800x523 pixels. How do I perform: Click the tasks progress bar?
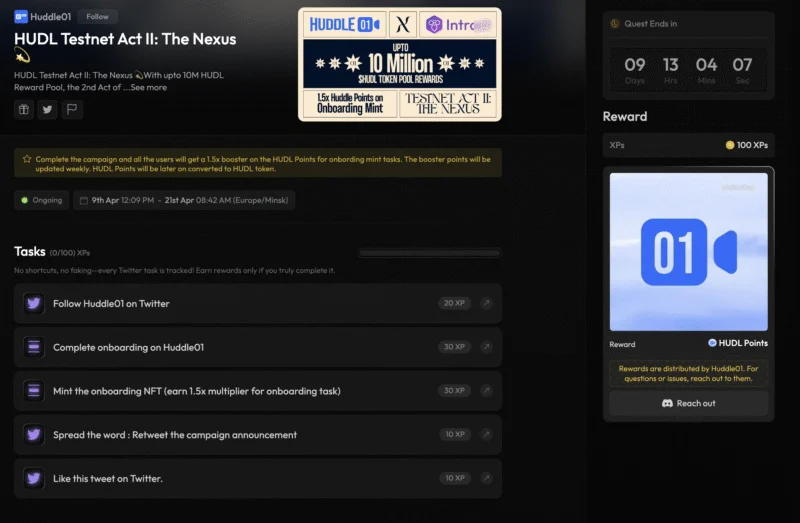coord(430,253)
